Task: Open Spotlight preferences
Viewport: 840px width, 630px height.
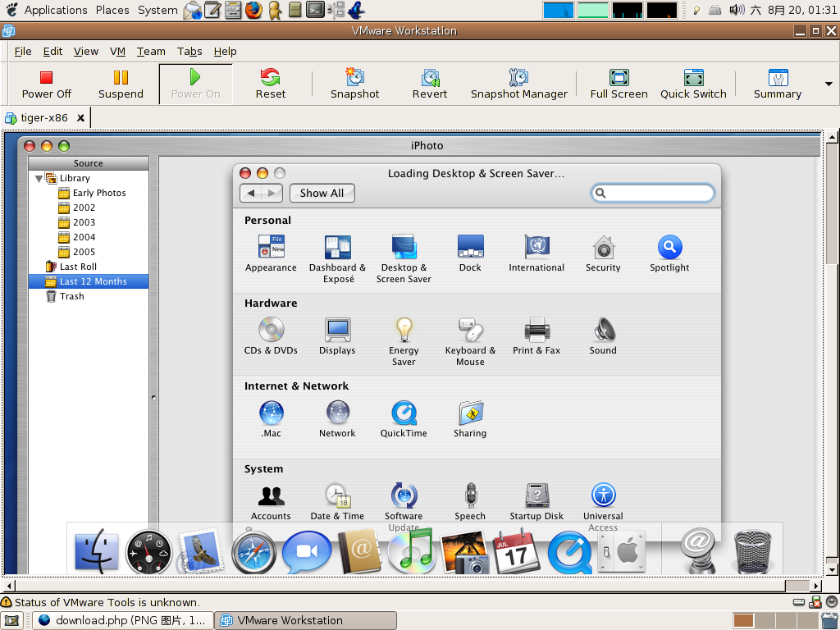Action: [x=669, y=253]
